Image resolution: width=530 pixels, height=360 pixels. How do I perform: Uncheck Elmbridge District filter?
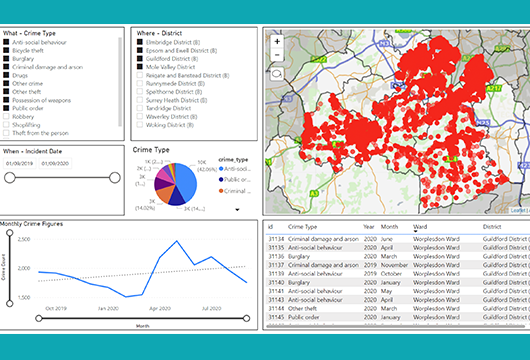[140, 42]
